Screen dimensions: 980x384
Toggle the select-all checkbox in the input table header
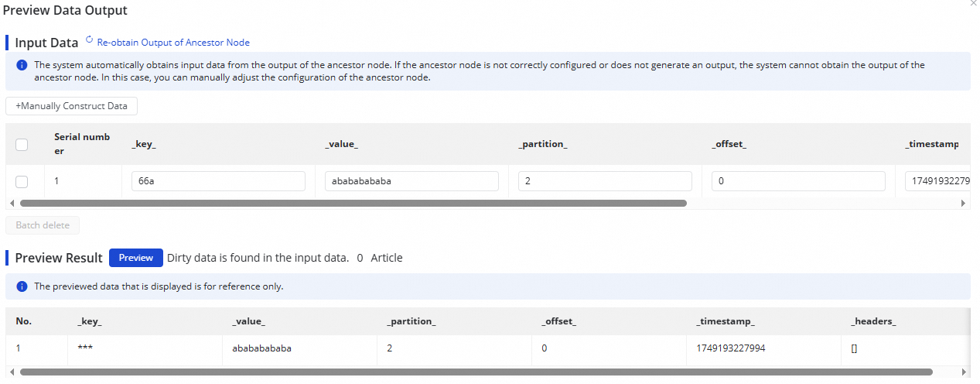[x=22, y=144]
